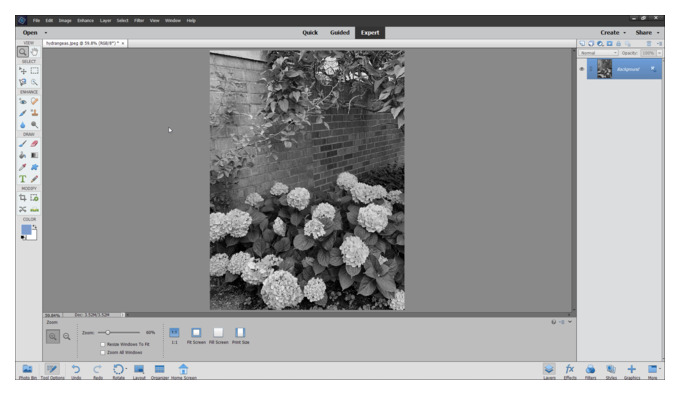This screenshot has width=680, height=395.
Task: Select the Rectangular Marquee tool
Action: tap(35, 71)
